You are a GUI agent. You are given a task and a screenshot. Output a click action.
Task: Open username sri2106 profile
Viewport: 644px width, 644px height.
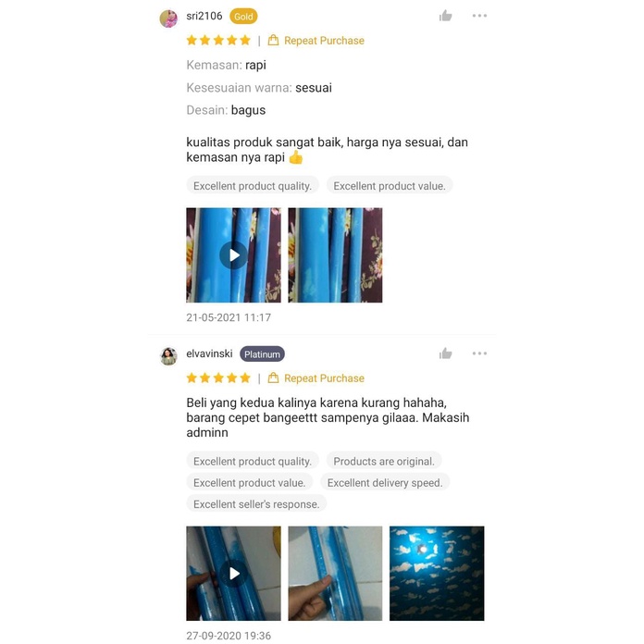click(204, 16)
